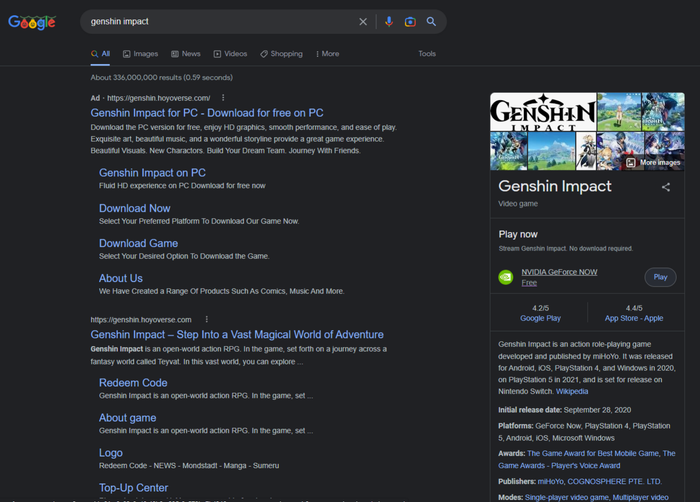Click the NVIDIA GeForce NOW green icon
The image size is (700, 502).
point(505,277)
